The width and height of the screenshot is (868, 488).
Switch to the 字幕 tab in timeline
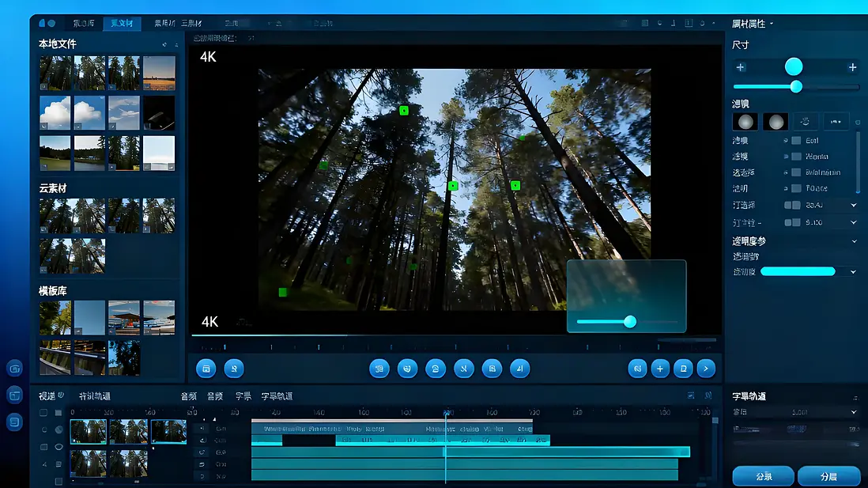point(243,396)
